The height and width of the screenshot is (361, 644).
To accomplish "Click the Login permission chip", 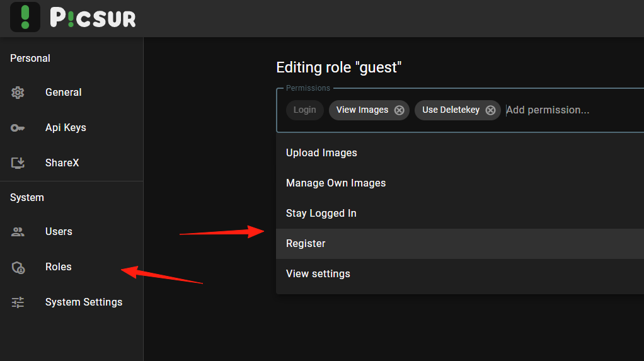I will 305,110.
